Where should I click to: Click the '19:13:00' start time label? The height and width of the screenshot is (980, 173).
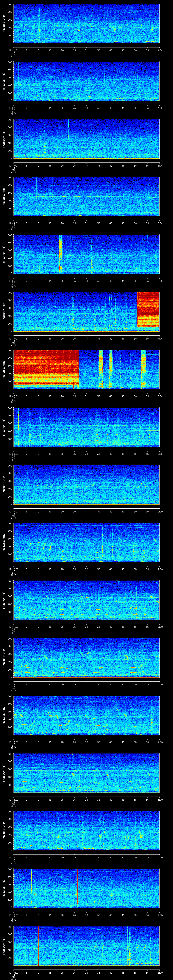pyautogui.click(x=13, y=742)
